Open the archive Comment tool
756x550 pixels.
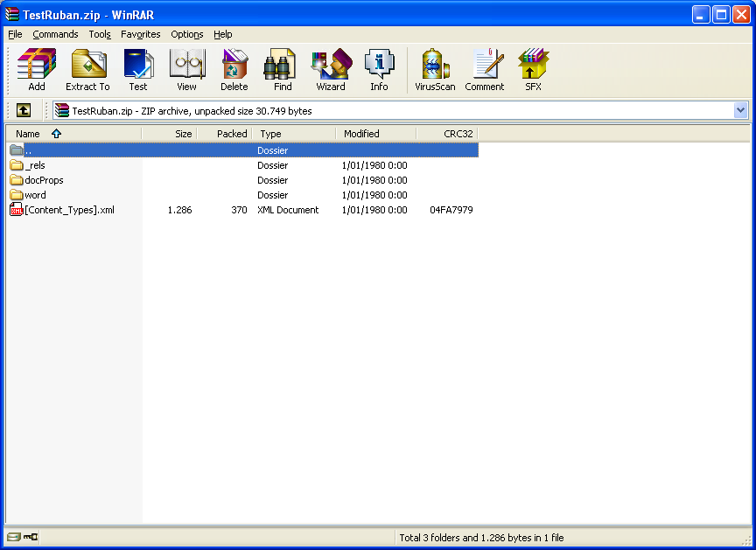pyautogui.click(x=484, y=69)
